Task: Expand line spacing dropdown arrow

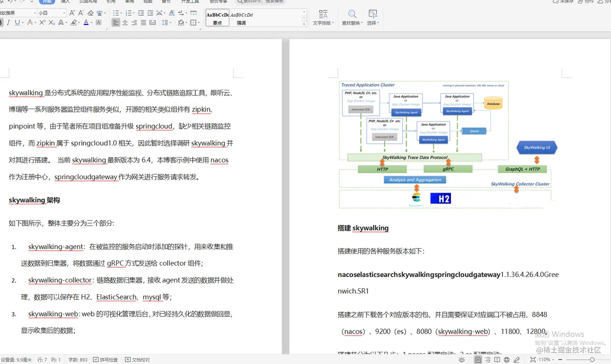Action: pos(171,23)
